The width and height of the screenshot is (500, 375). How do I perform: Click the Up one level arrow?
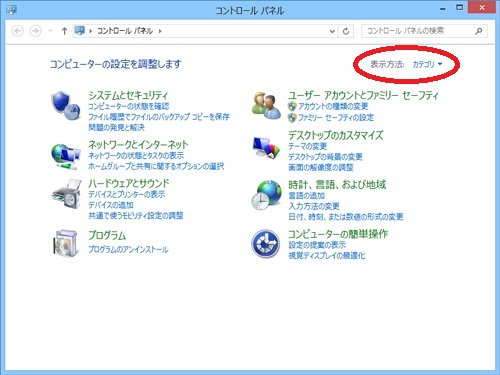point(64,31)
